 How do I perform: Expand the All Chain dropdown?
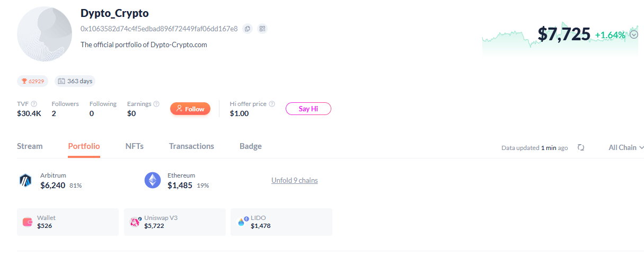(x=626, y=148)
